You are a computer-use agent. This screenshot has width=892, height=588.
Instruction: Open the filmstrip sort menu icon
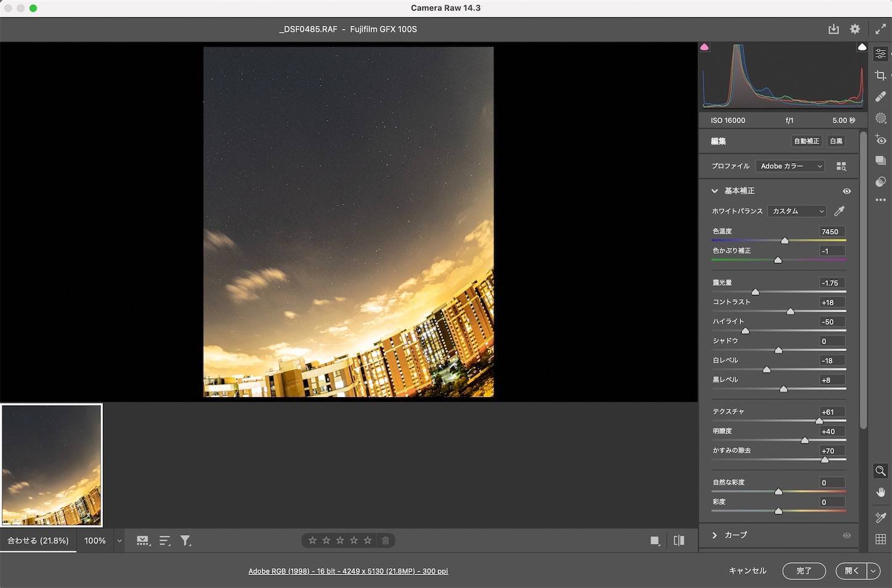pos(164,541)
